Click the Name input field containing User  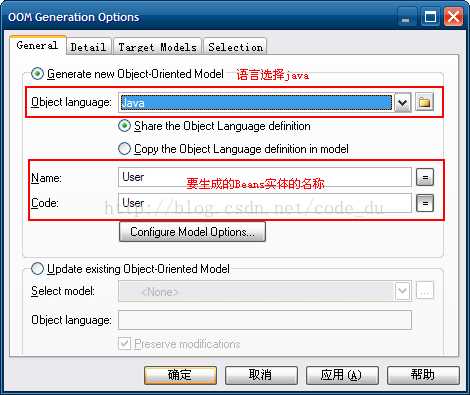[265, 177]
